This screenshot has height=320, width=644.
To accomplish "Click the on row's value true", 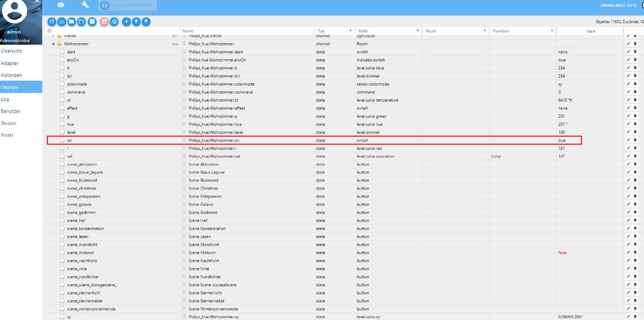I will click(562, 140).
